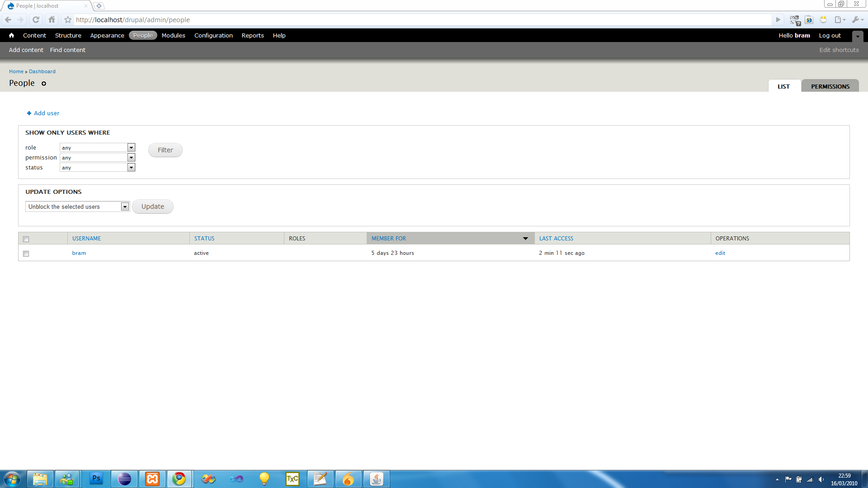The width and height of the screenshot is (868, 488).
Task: Check the select-all users checkbox in header
Action: tap(26, 239)
